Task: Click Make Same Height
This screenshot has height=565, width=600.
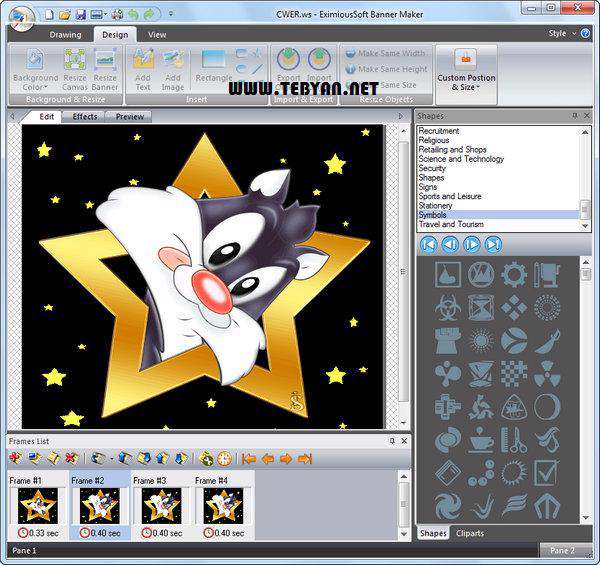Action: 386,69
